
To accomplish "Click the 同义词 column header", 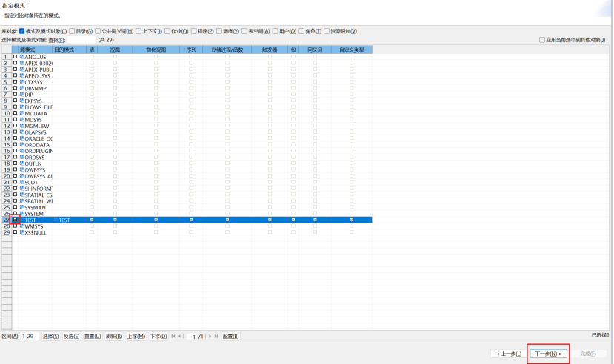I will (315, 50).
